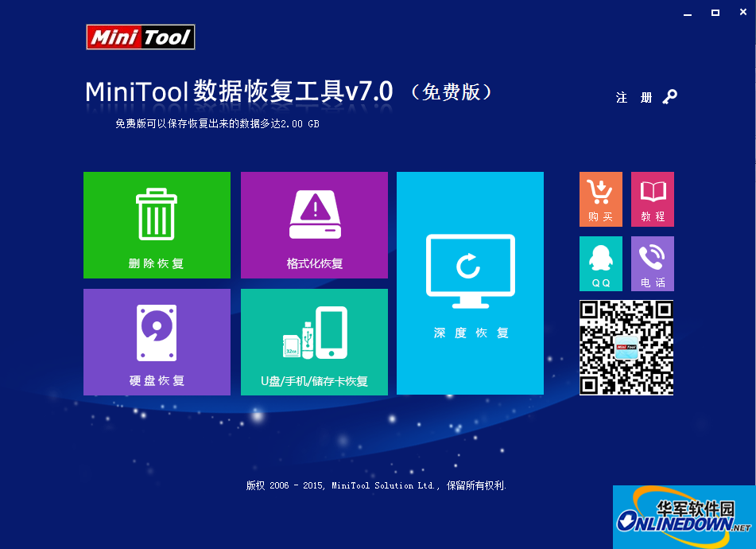
Task: Click the maximize window control
Action: [x=716, y=13]
